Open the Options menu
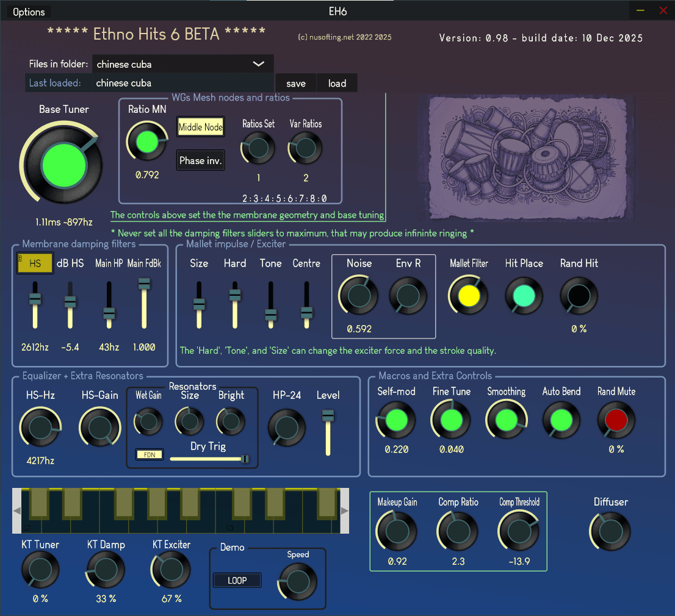Image resolution: width=675 pixels, height=616 pixels. [x=29, y=12]
